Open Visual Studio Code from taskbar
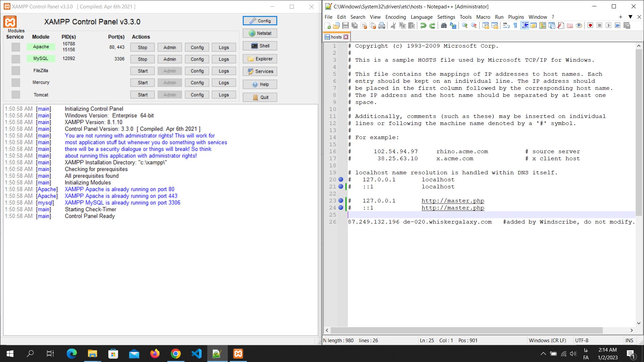Viewport: 644px width, 362px height. click(x=197, y=354)
